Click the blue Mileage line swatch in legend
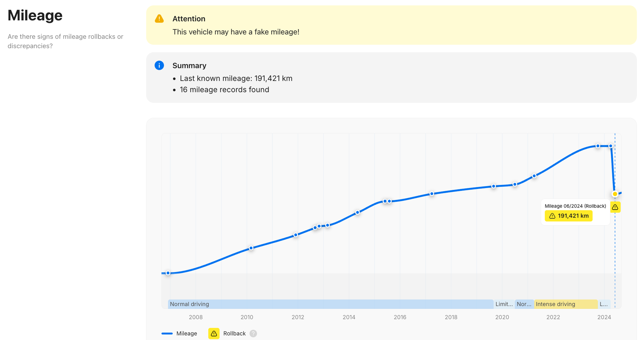The height and width of the screenshot is (340, 644). 167,333
